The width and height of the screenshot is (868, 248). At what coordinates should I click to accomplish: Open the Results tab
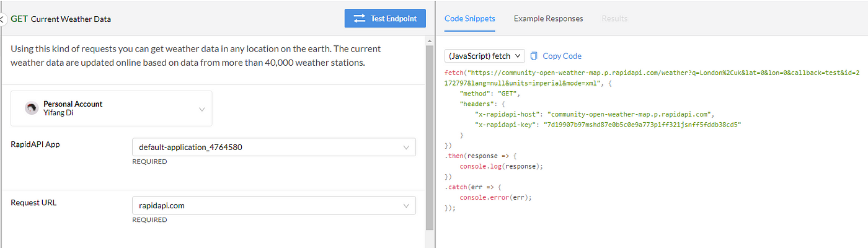point(614,19)
